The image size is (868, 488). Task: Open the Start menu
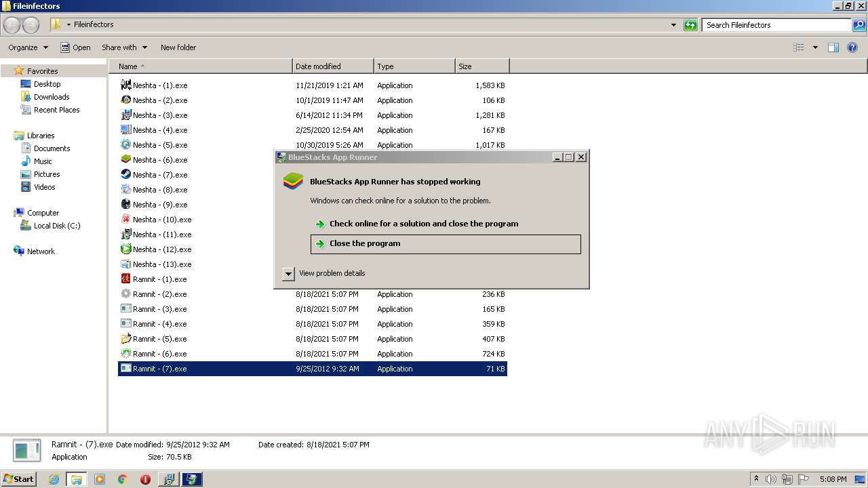pos(19,479)
